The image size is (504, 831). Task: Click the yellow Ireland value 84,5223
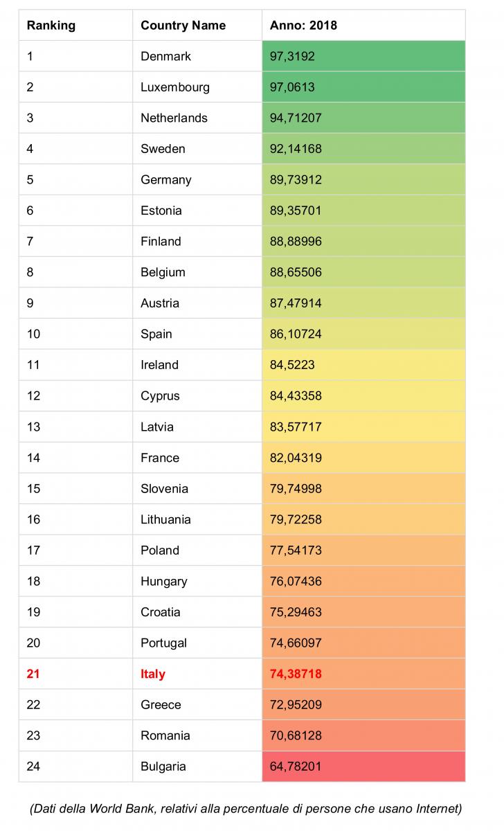[x=363, y=365]
